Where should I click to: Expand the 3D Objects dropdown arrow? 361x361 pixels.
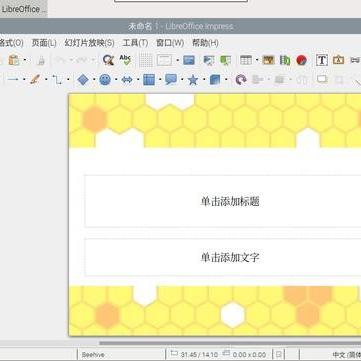[x=226, y=80]
